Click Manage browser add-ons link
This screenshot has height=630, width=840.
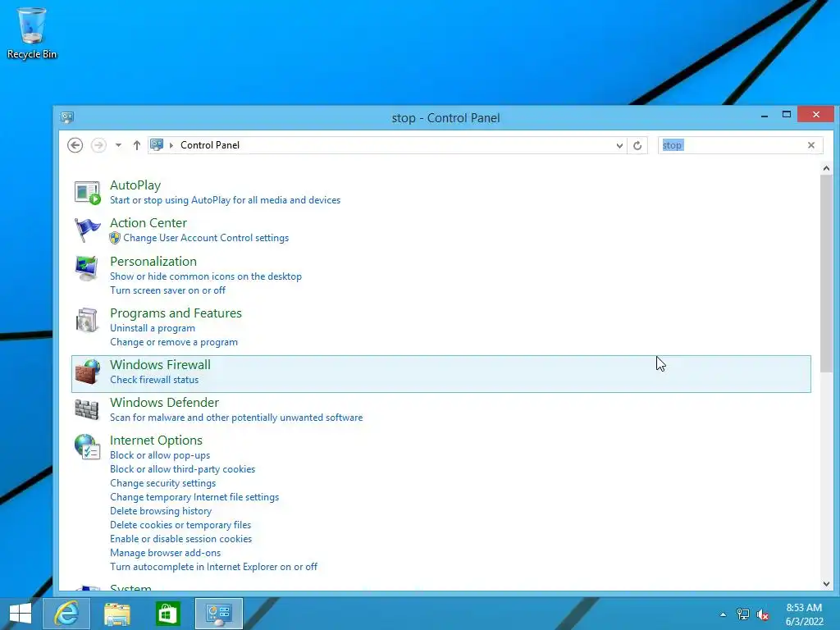[165, 553]
